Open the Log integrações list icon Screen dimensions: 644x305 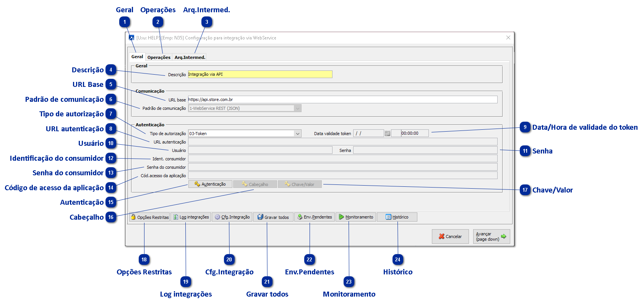tap(191, 217)
